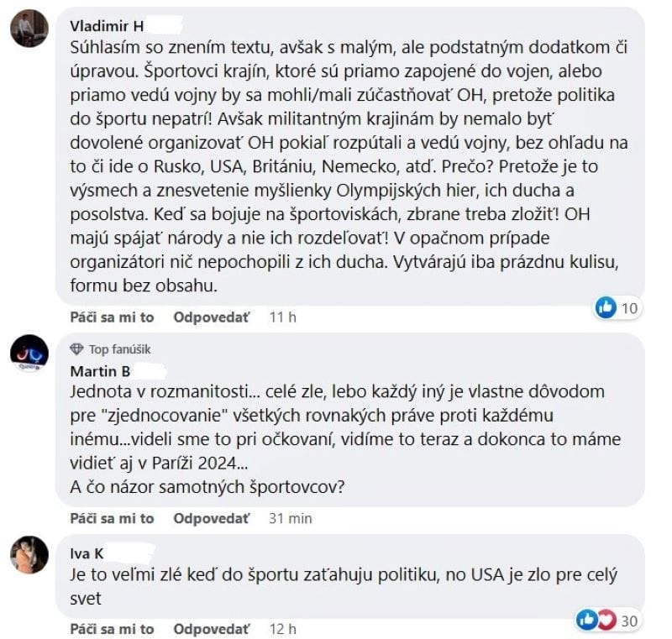Click Iva K's profile photo
The width and height of the screenshot is (672, 639).
29,554
